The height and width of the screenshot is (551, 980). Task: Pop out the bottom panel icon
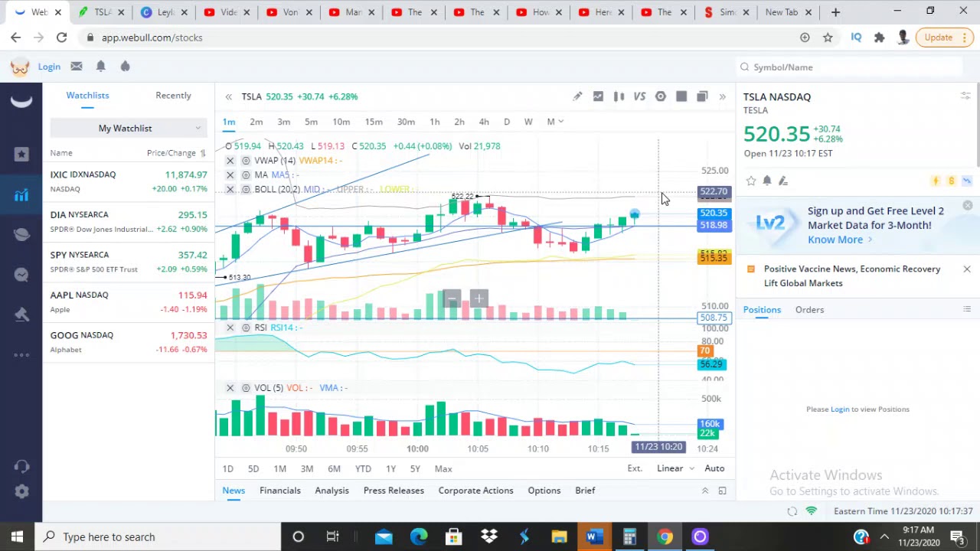(722, 491)
